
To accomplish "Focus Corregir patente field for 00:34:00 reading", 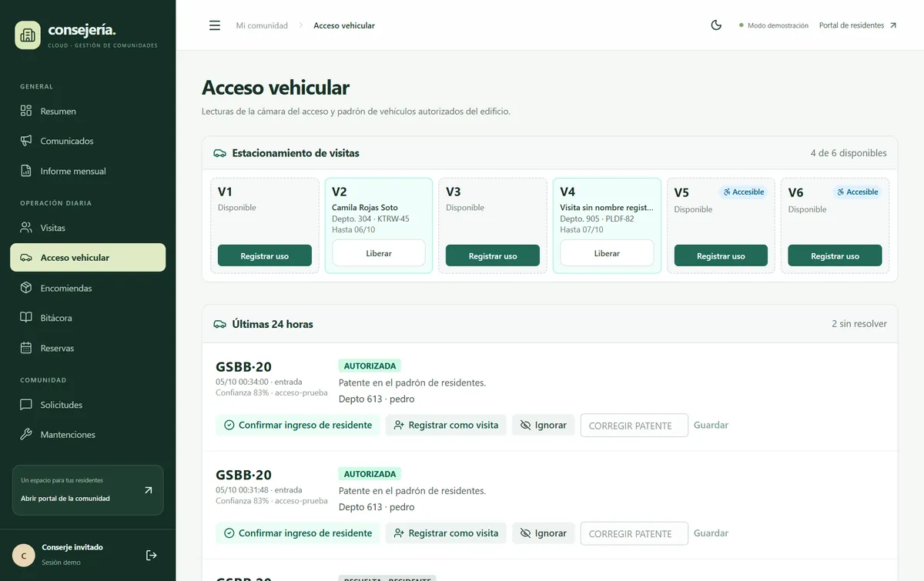I will click(634, 426).
